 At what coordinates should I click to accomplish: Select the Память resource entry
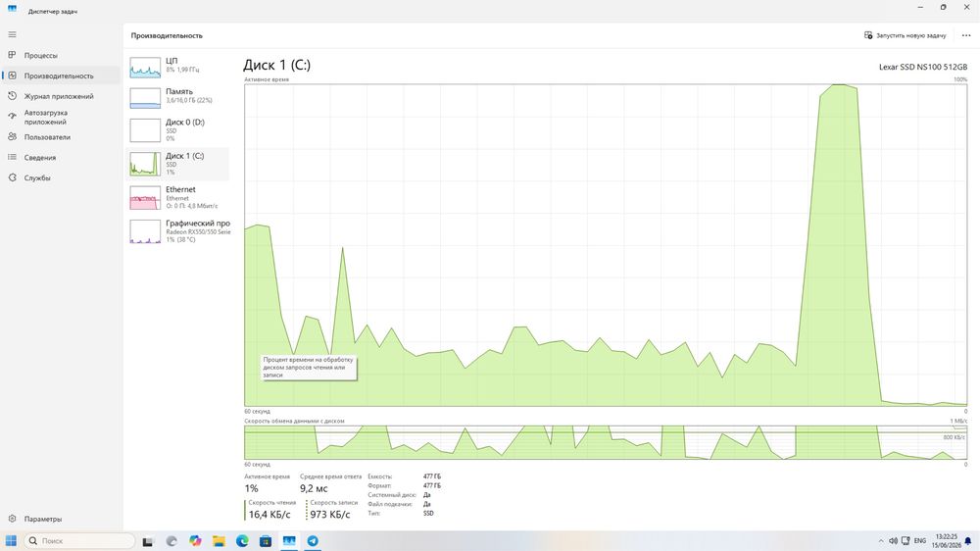pyautogui.click(x=177, y=96)
